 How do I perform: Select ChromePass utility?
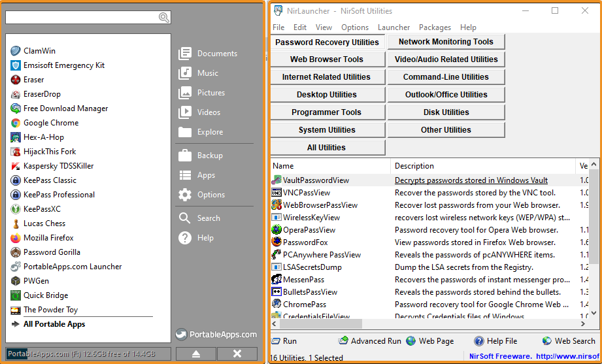coord(429,305)
